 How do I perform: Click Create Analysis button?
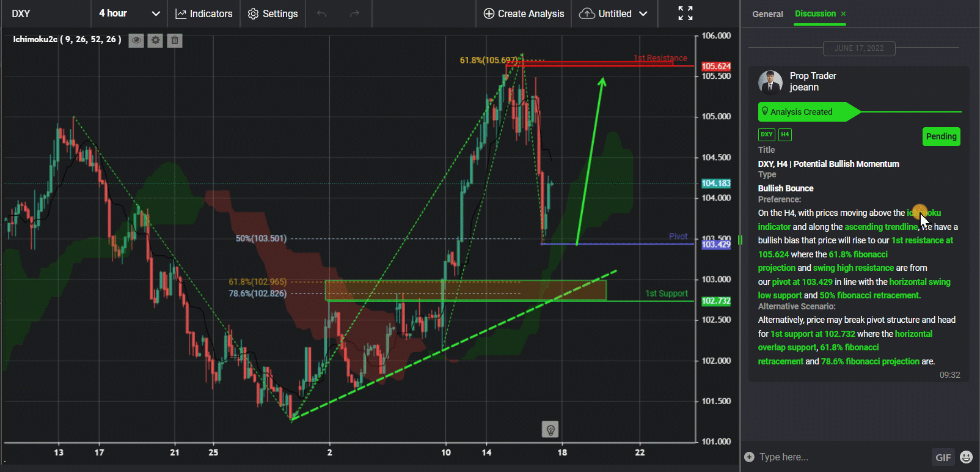524,13
